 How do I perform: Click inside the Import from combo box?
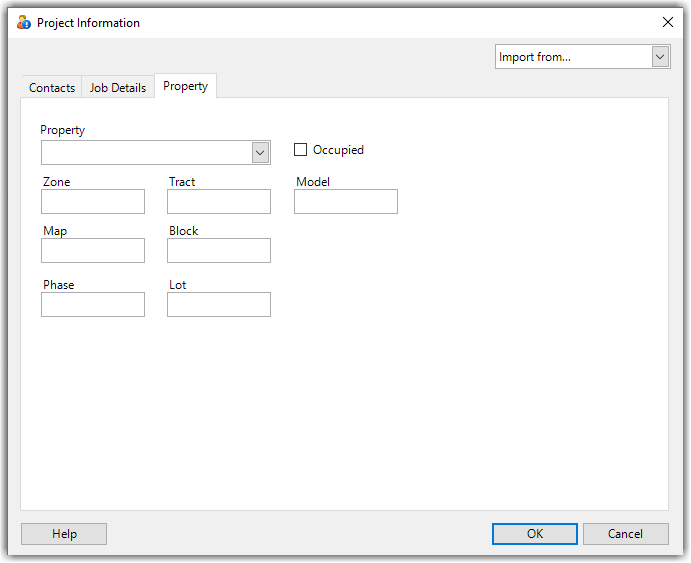pyautogui.click(x=573, y=57)
